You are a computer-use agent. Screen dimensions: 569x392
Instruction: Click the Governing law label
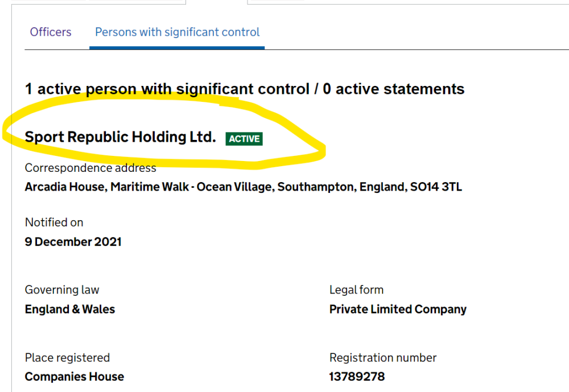[61, 290]
